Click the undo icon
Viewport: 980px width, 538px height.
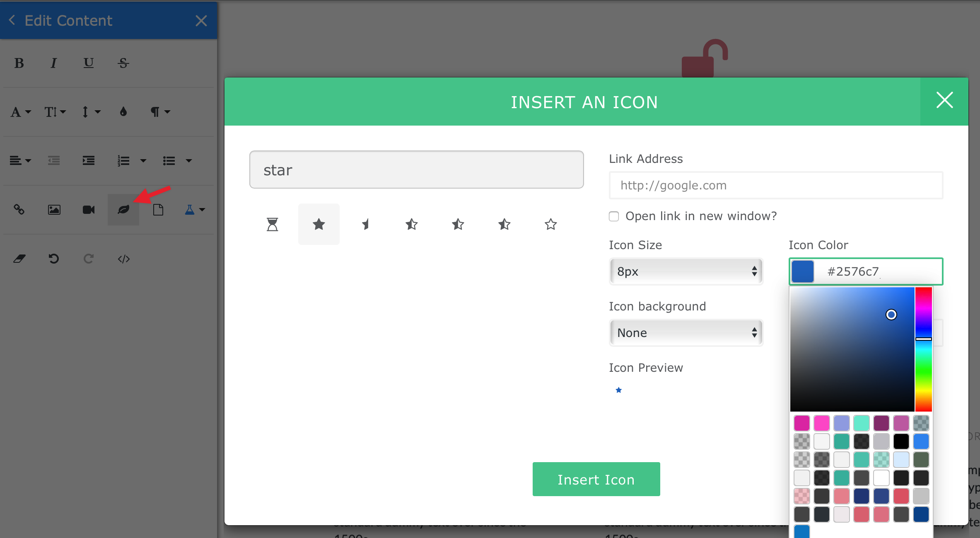54,259
